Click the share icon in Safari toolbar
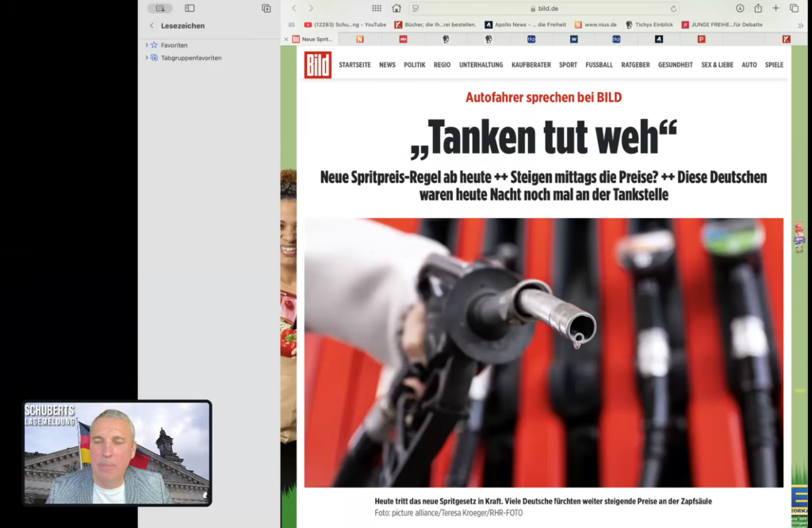 [758, 8]
